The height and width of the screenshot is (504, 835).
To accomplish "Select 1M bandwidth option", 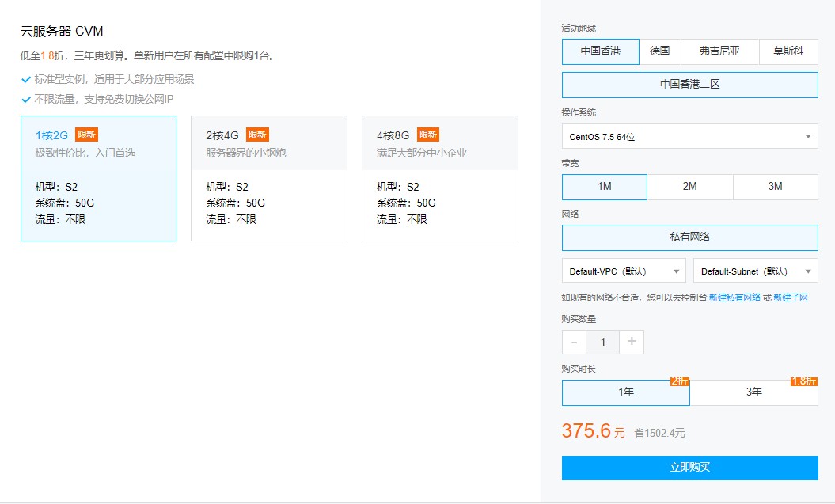I will click(605, 187).
